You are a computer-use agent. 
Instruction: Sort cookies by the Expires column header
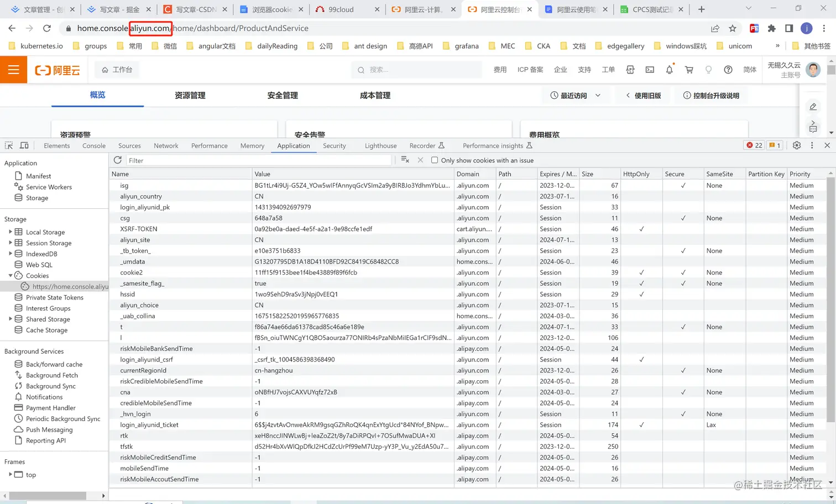pos(558,174)
